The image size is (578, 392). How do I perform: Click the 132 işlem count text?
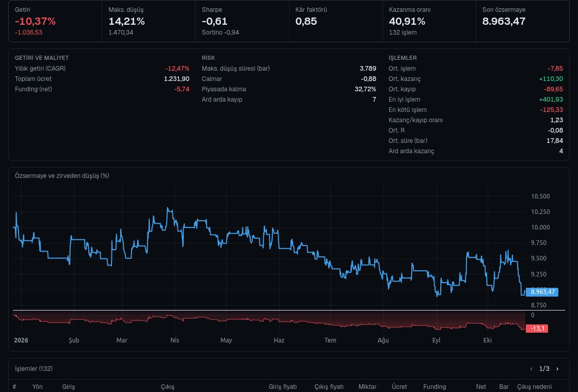(403, 32)
